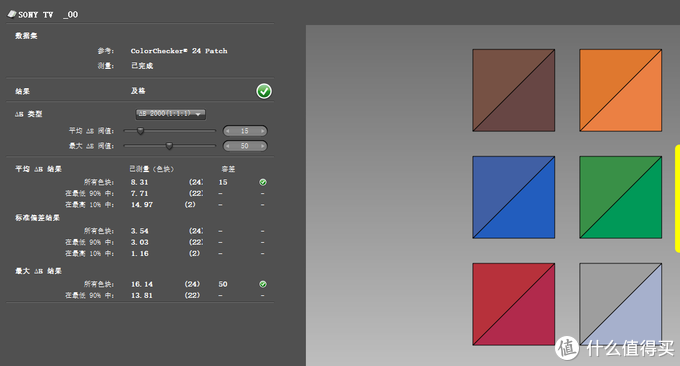Click the average ΔE threshold value field 15
680x366 pixels.
245,131
